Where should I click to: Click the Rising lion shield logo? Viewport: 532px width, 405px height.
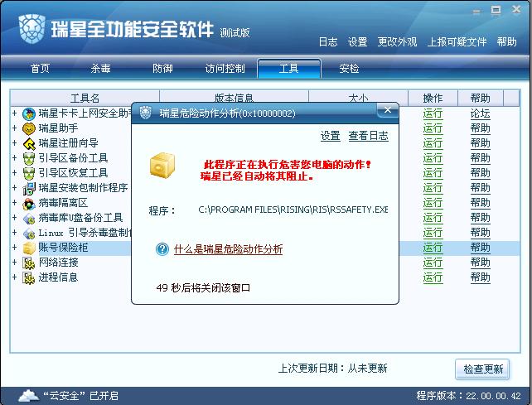pos(32,28)
